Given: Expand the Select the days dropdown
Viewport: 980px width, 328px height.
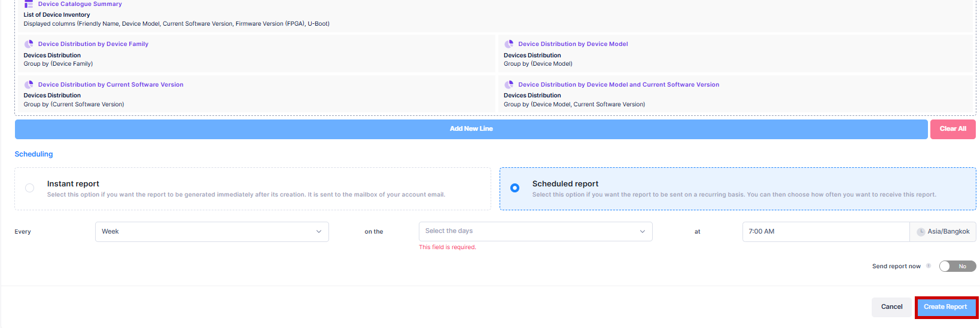Looking at the screenshot, I should click(535, 231).
